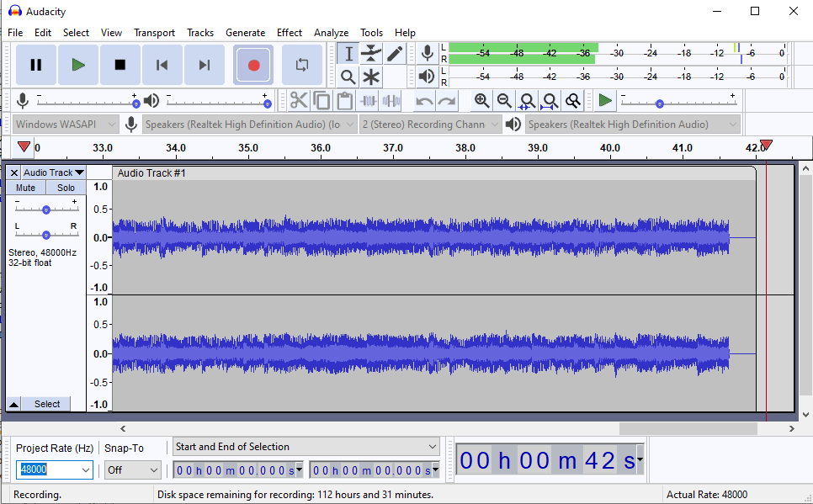Image resolution: width=813 pixels, height=504 pixels.
Task: Click the Zoom Toggle icon
Action: pos(573,101)
